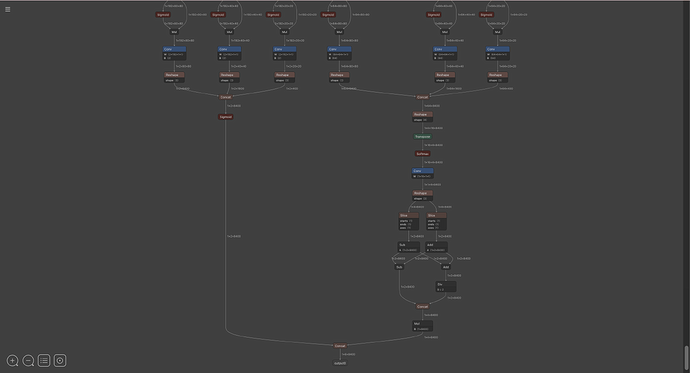This screenshot has height=373, width=690.
Task: Select the lower Add node above Div
Action: click(x=446, y=267)
